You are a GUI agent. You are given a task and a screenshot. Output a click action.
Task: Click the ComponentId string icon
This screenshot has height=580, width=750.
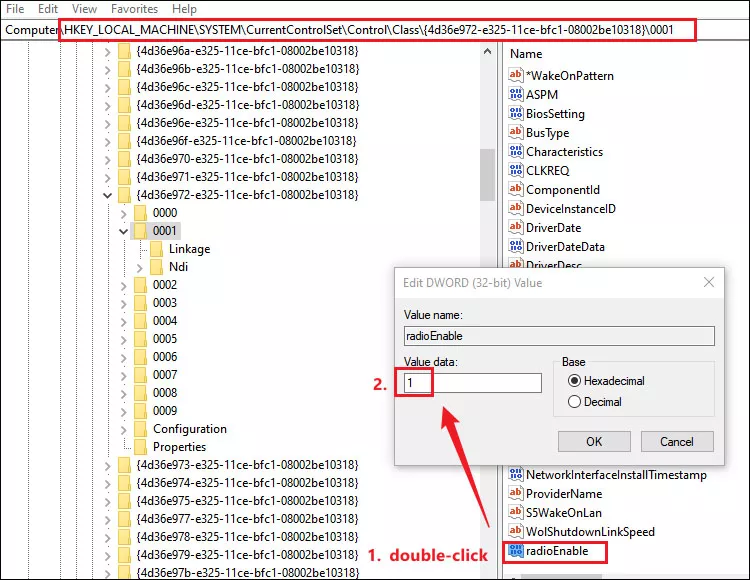(x=516, y=189)
